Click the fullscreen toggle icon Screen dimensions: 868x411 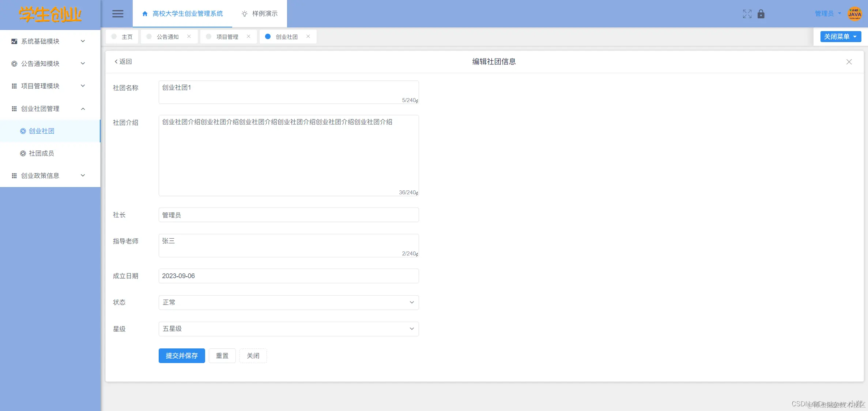747,14
